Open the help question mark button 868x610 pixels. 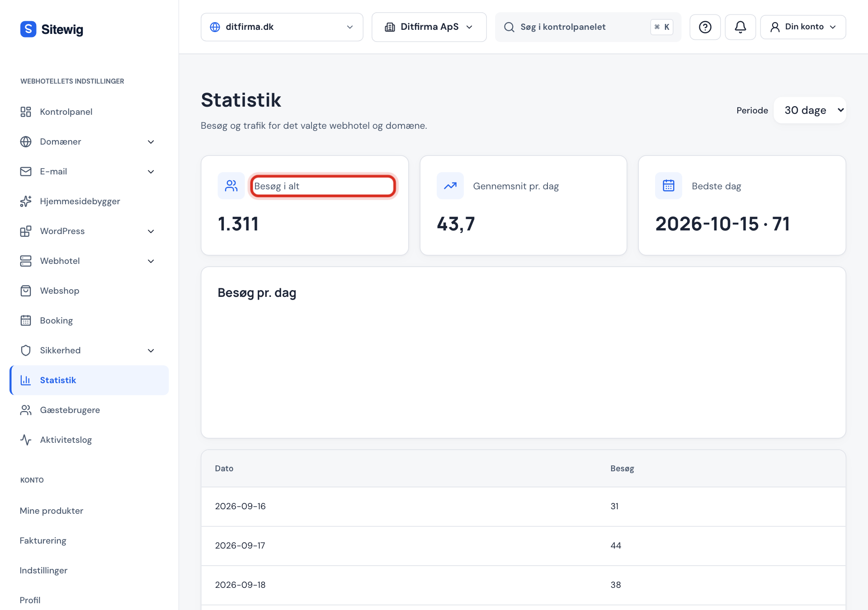[705, 27]
